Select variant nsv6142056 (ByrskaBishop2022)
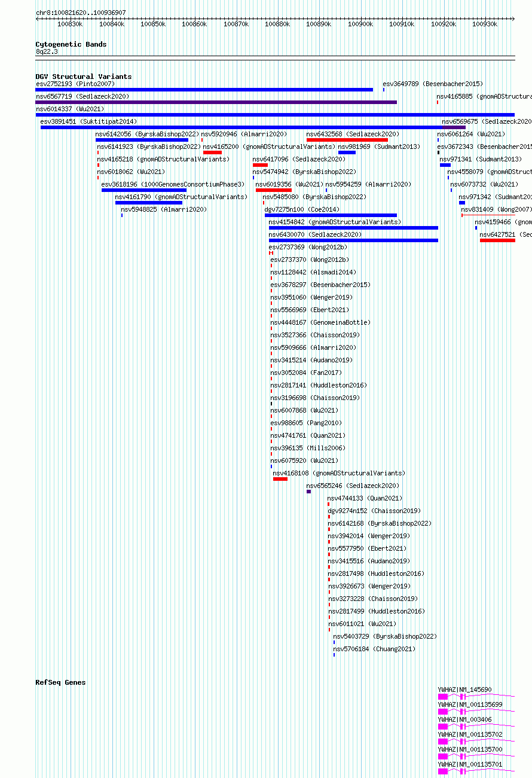Screen dimensions: 532x778 click(148, 134)
